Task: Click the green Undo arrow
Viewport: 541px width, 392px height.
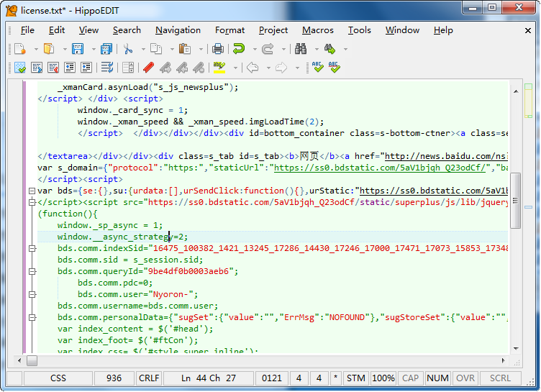Action: pyautogui.click(x=239, y=49)
